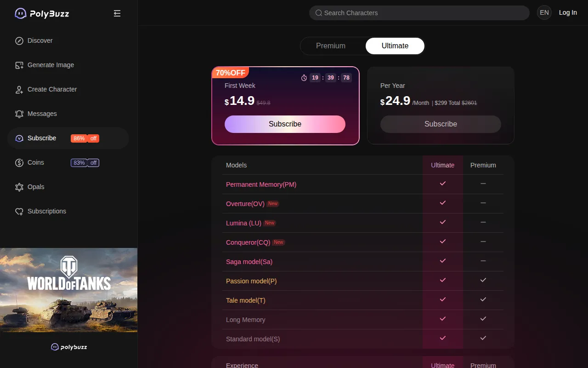This screenshot has height=368, width=588.
Task: Click the Tale model(T) label
Action: pos(246,300)
